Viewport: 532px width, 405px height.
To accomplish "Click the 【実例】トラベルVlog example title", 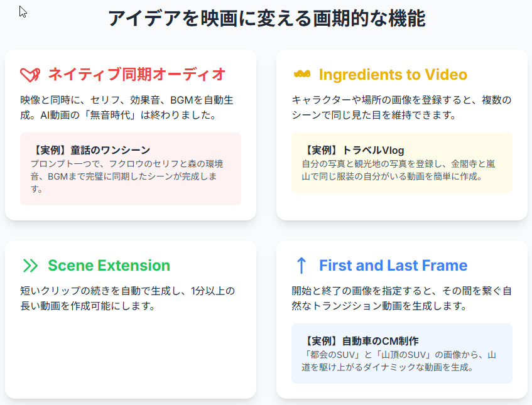I will [353, 150].
